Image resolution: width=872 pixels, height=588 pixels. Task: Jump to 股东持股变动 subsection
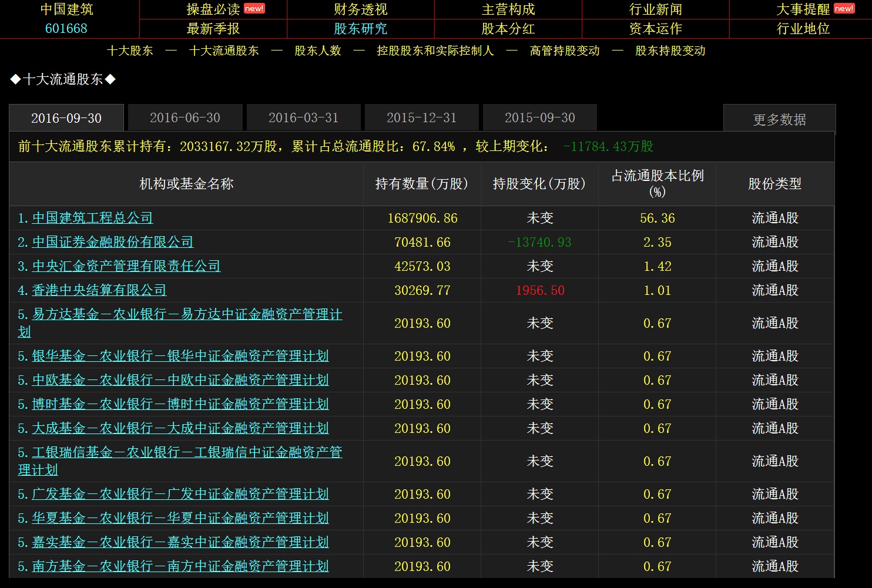point(670,51)
